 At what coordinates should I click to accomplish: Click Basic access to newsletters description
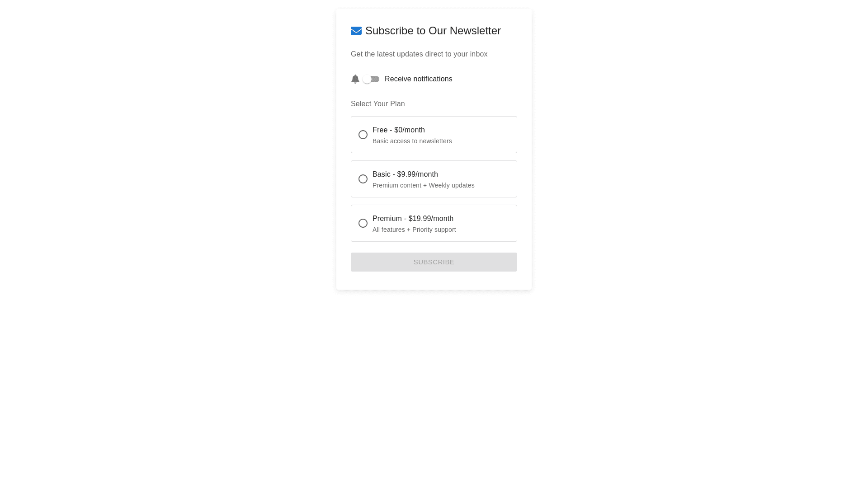tap(412, 141)
